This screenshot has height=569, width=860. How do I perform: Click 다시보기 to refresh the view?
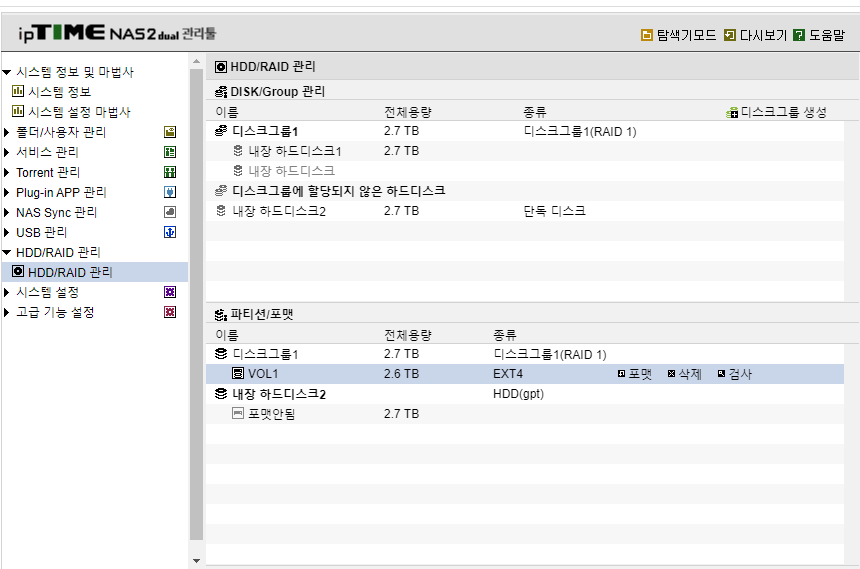[755, 35]
